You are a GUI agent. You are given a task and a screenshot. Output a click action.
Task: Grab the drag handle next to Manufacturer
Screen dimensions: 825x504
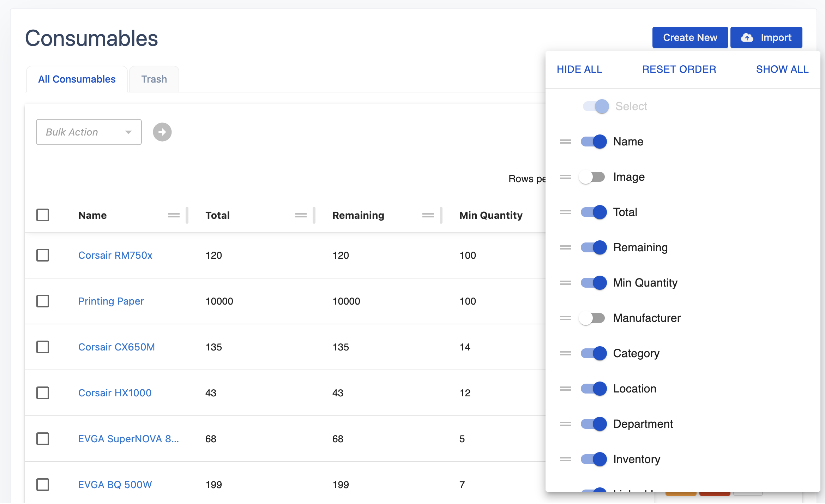point(566,318)
